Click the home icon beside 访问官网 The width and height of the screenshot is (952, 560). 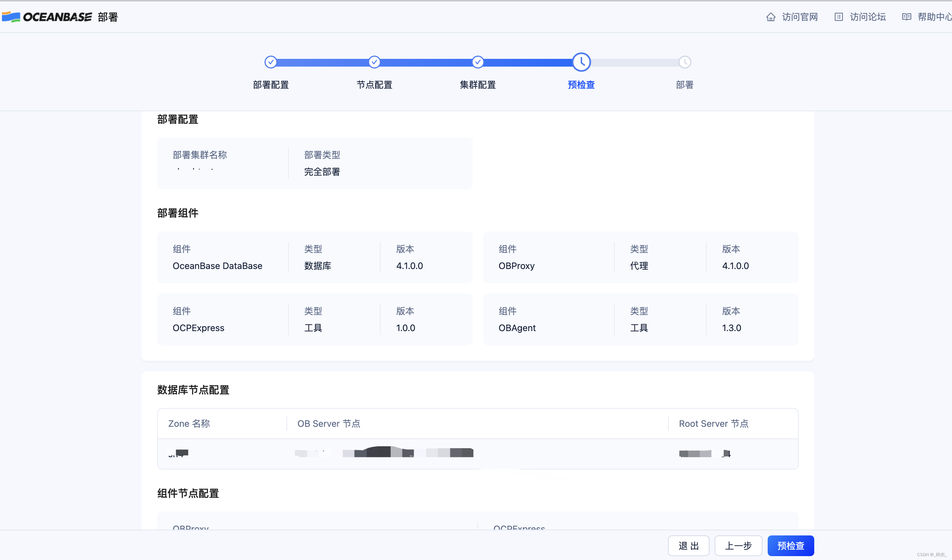tap(771, 17)
